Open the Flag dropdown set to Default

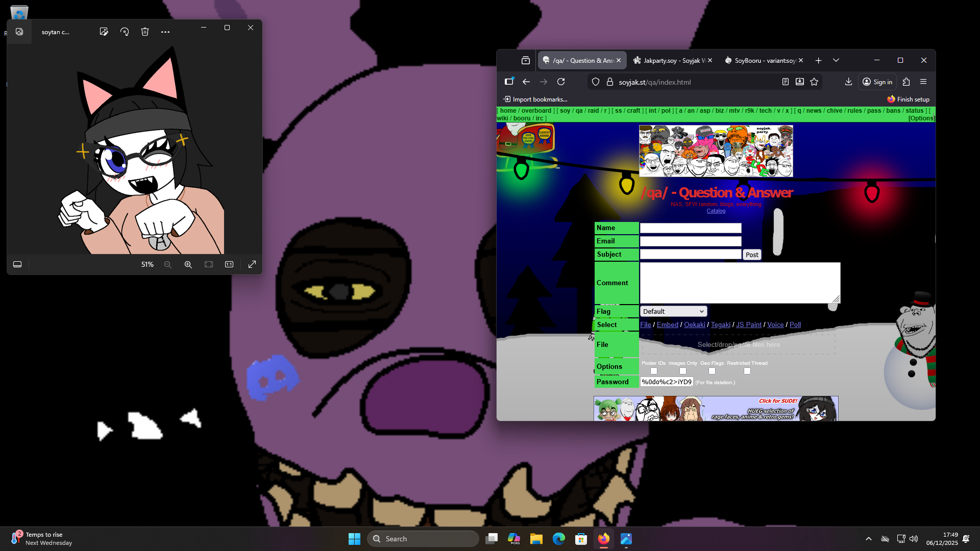[673, 311]
